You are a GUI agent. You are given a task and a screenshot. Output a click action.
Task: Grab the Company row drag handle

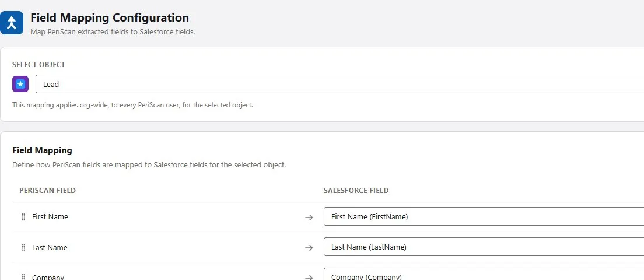(x=23, y=277)
